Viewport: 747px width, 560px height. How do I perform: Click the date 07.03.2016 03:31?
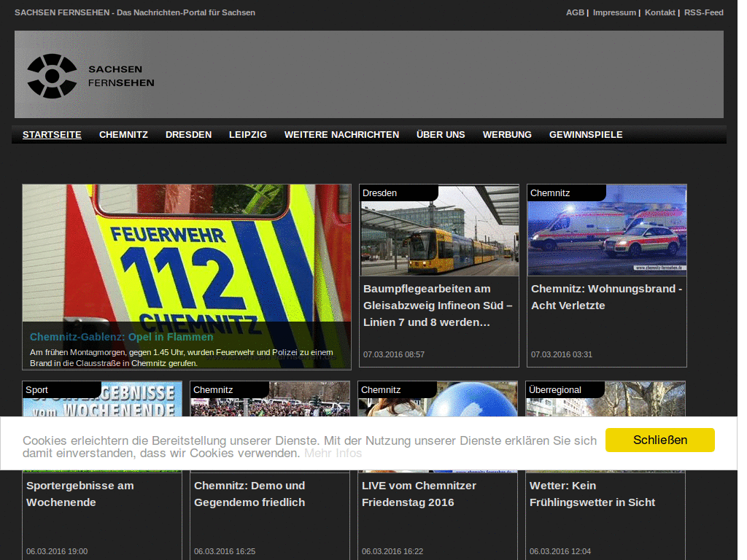click(561, 354)
